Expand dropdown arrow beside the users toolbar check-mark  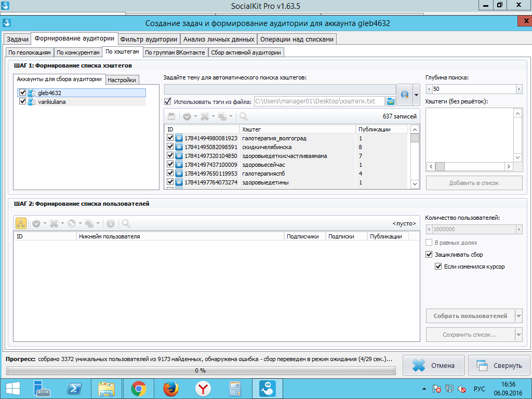click(45, 223)
